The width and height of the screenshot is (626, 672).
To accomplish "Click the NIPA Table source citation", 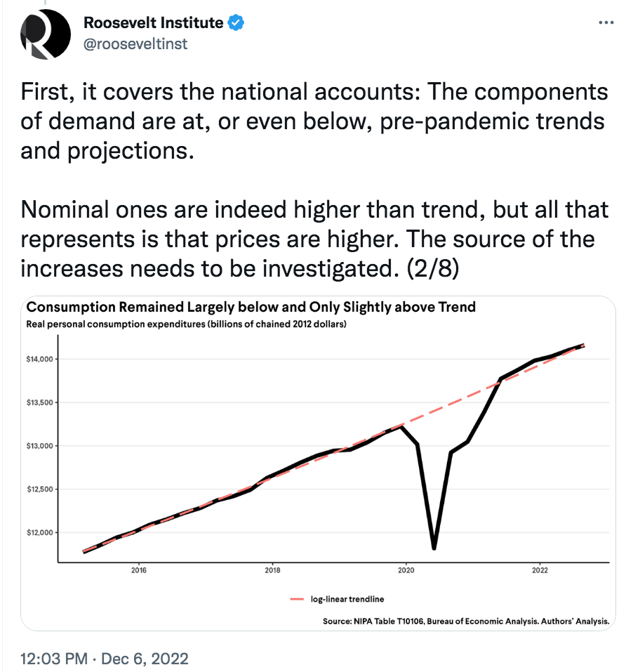I will point(466,621).
